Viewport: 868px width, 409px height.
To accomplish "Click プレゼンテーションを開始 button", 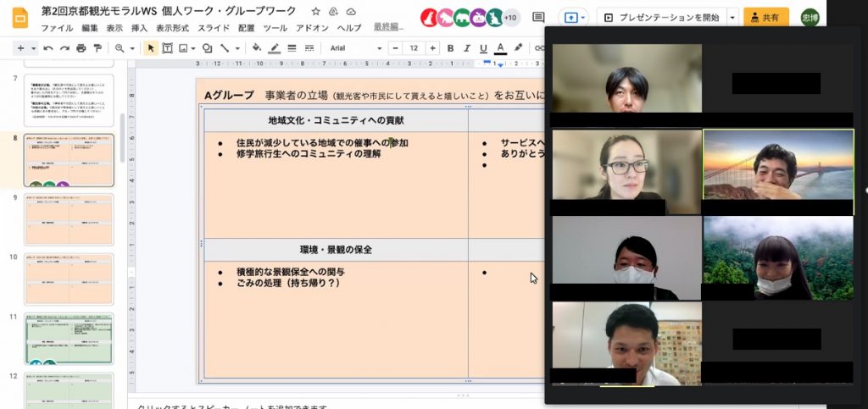I will (659, 17).
